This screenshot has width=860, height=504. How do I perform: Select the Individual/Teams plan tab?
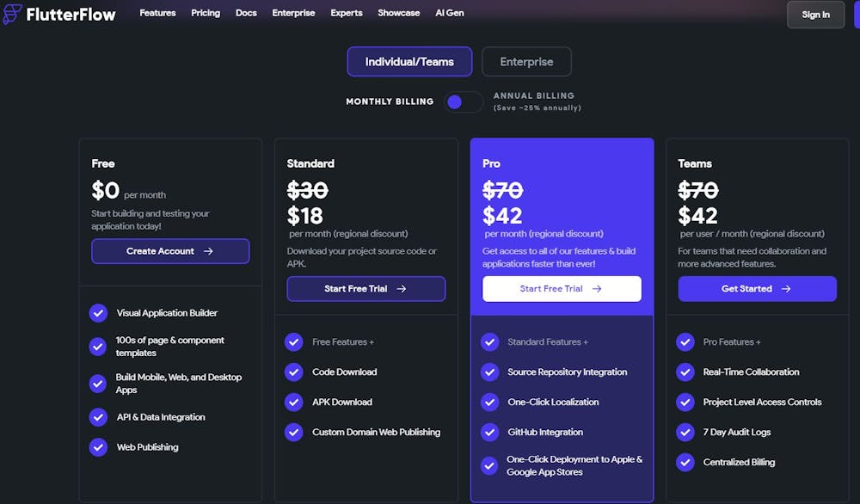coord(409,62)
